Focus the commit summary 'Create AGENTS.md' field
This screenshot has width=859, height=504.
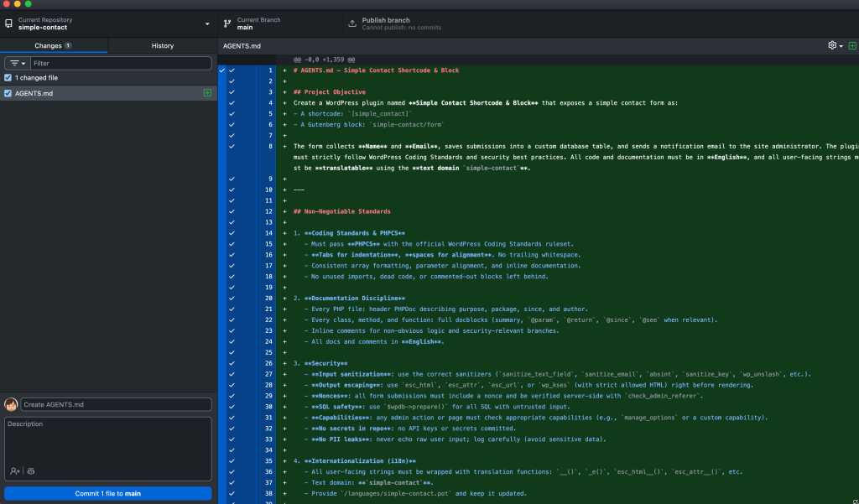(116, 404)
